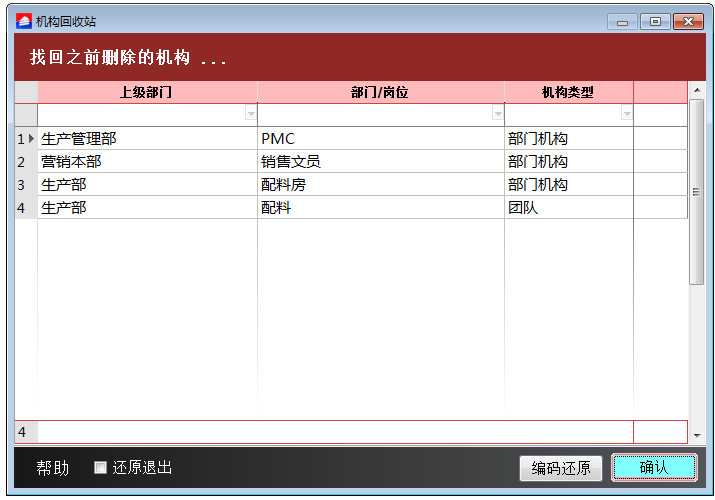Select the 营销本部 cell

point(147,161)
